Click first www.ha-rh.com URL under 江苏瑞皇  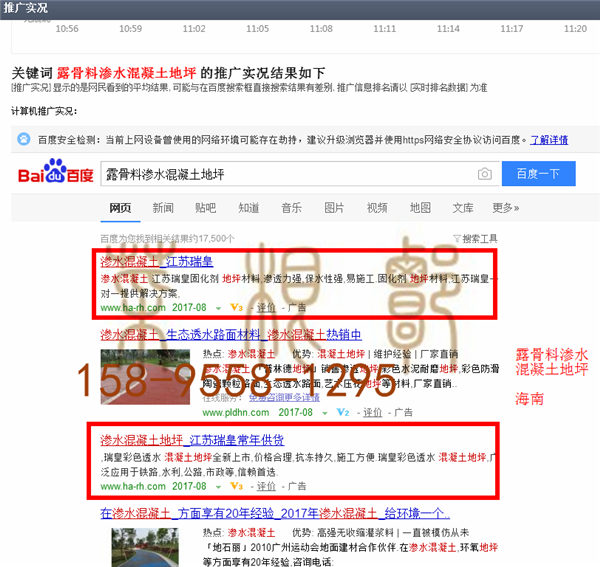pos(133,308)
